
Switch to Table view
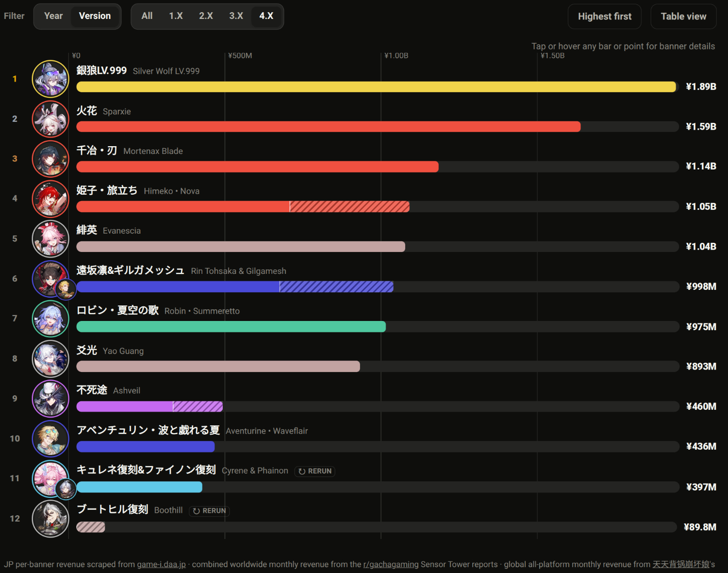683,17
